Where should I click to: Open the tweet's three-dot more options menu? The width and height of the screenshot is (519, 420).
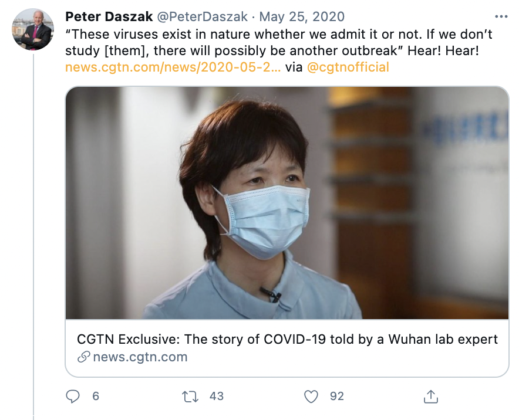point(501,16)
